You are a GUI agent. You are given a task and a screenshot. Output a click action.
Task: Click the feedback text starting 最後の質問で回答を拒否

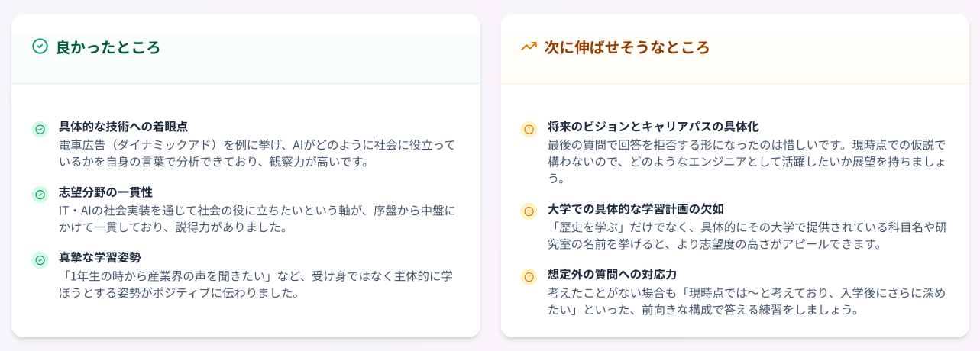pos(746,161)
